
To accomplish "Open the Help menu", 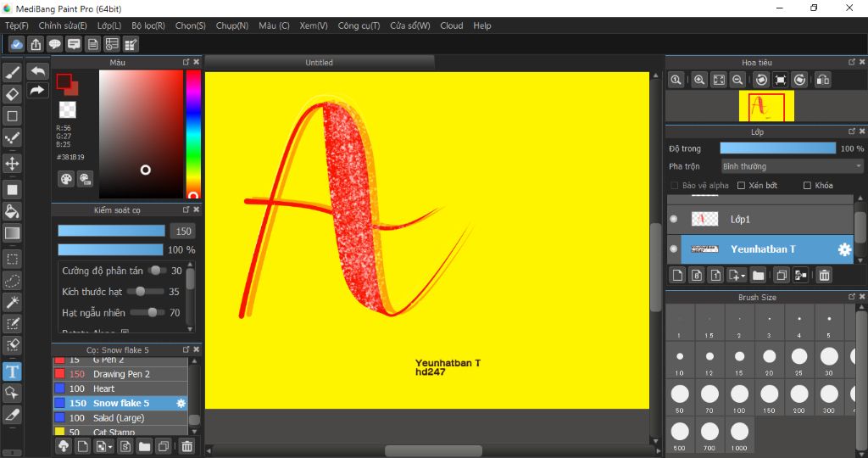I will pyautogui.click(x=482, y=25).
